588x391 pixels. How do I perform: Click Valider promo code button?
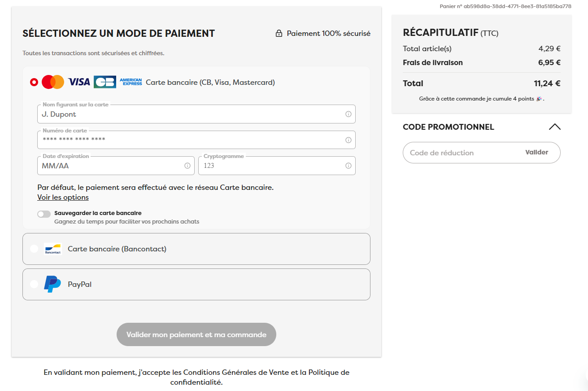(x=537, y=152)
